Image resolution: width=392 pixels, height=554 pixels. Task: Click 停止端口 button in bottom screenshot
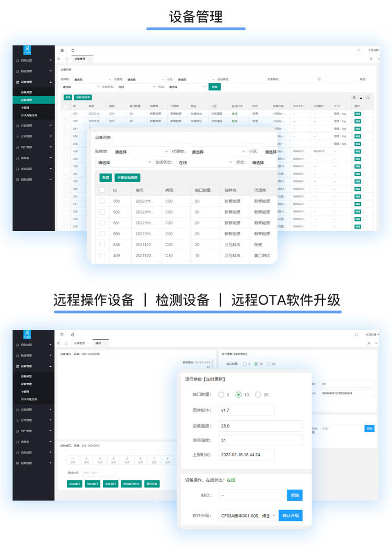(x=111, y=483)
